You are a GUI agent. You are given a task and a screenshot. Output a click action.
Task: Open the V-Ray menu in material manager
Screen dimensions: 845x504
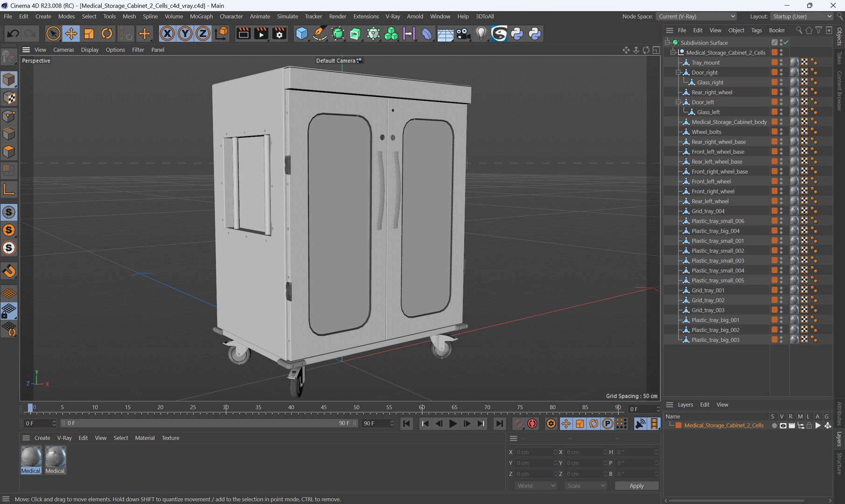pyautogui.click(x=64, y=438)
